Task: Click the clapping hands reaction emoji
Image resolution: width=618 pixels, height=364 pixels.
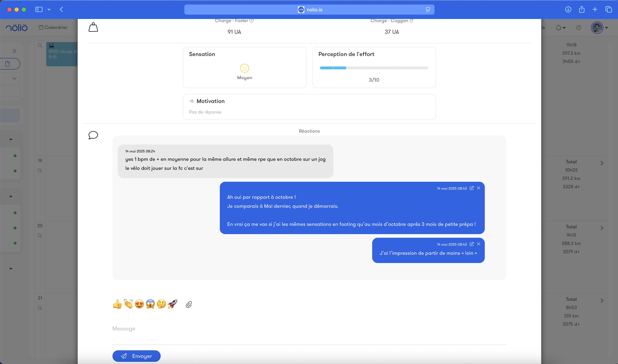Action: click(128, 304)
